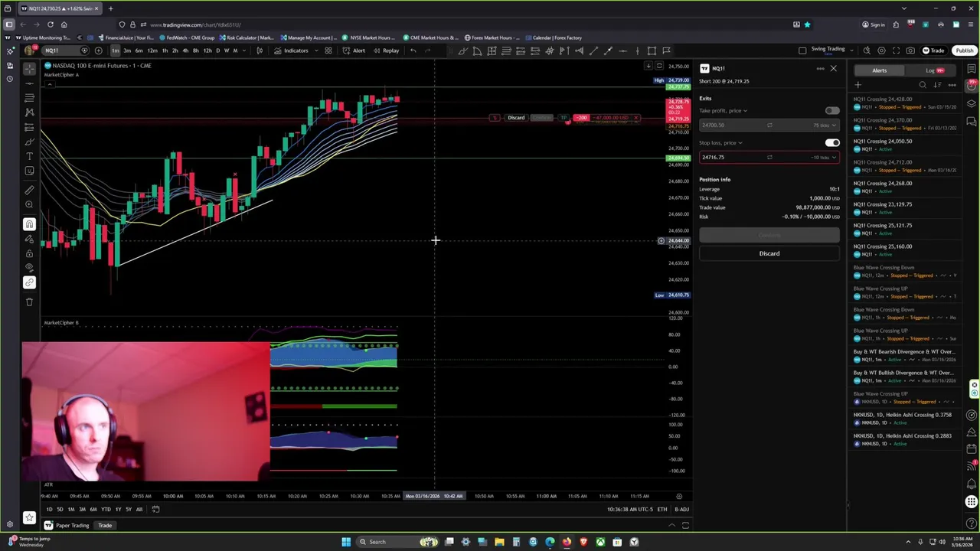This screenshot has width=980, height=551.
Task: Expand the Indicators favorites arrow
Action: (x=315, y=51)
